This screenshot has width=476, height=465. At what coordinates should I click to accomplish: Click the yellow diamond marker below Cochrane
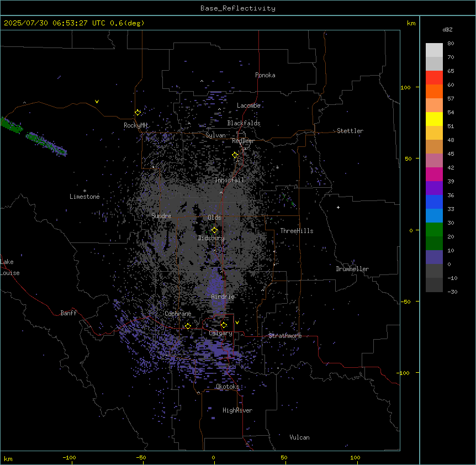(188, 326)
